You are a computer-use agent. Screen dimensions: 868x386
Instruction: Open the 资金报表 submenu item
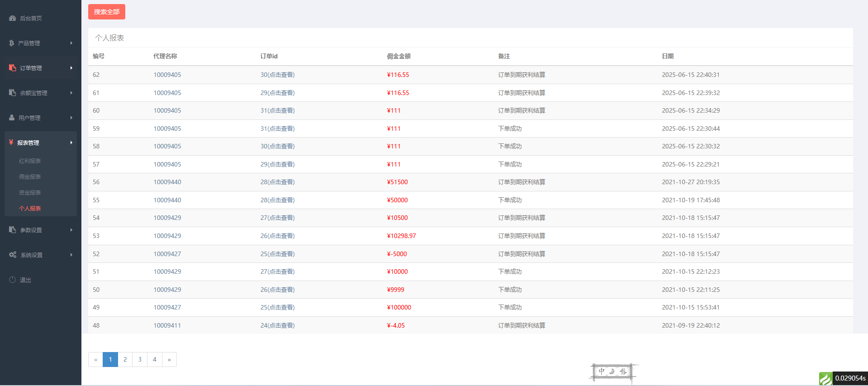click(x=30, y=193)
